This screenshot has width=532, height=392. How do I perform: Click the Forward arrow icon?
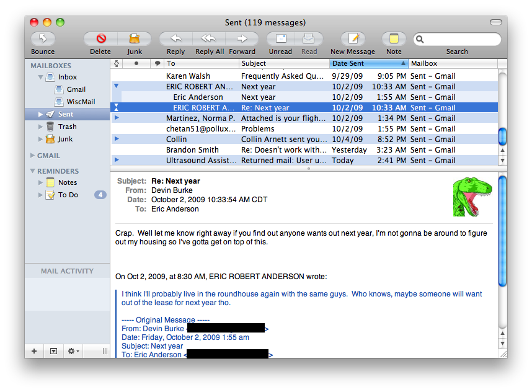tap(242, 38)
